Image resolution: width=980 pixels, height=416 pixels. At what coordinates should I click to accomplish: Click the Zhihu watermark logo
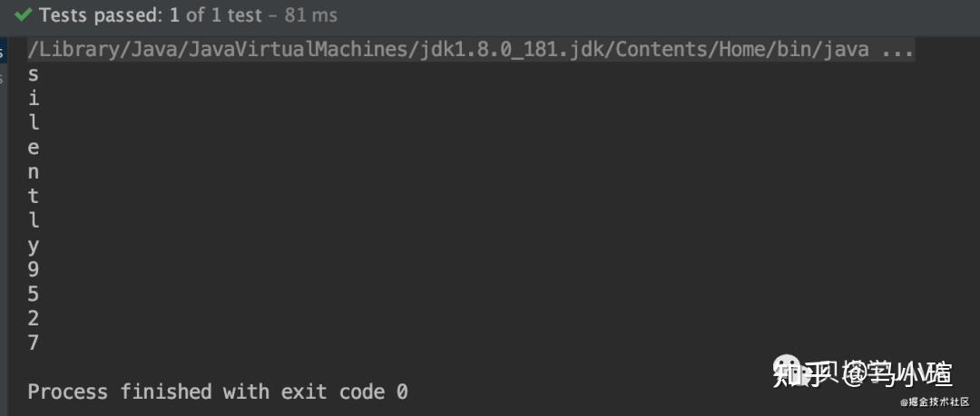pyautogui.click(x=862, y=372)
